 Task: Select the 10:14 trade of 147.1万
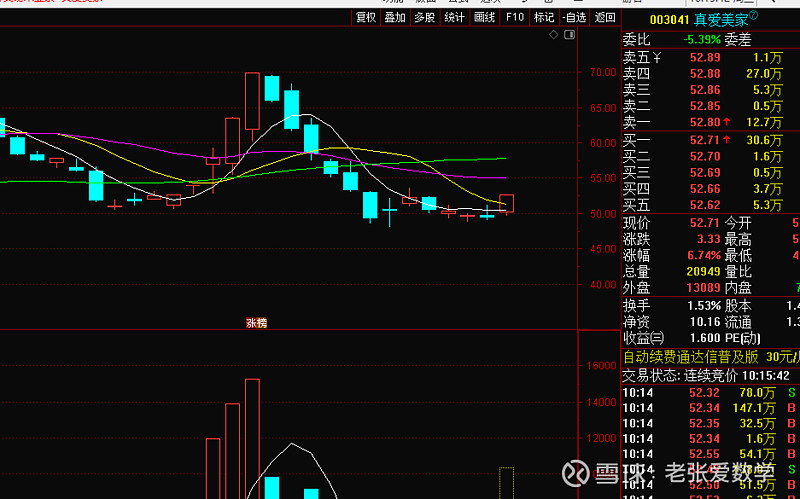pos(709,408)
